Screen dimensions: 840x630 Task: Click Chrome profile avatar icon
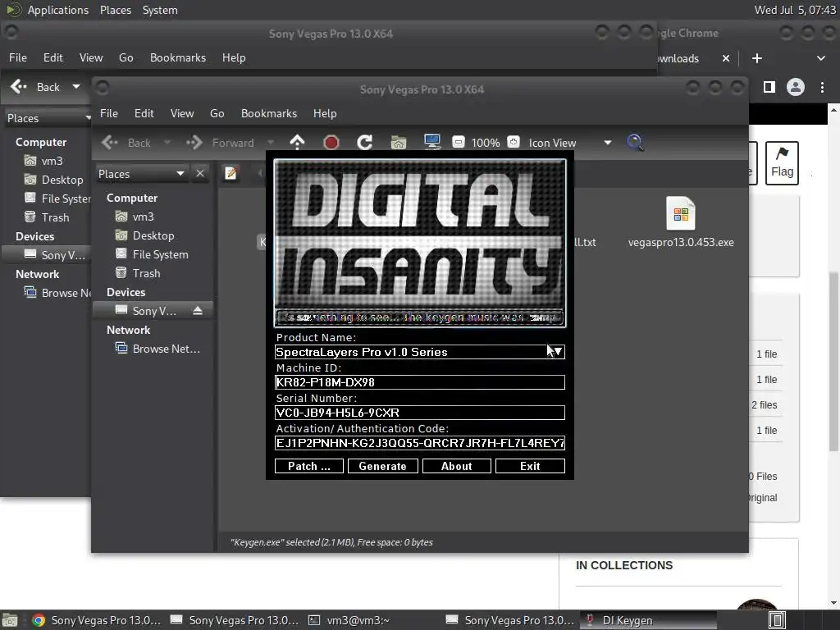pos(796,87)
